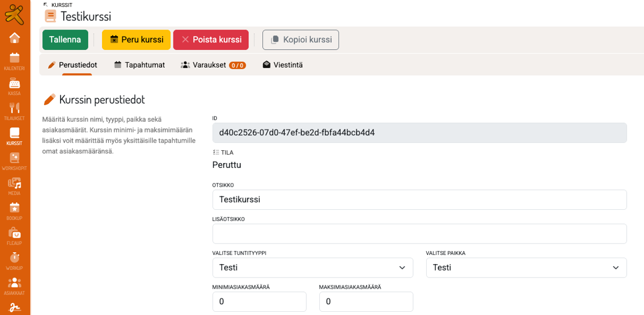This screenshot has height=315, width=644.
Task: Go to the Home icon in sidebar
Action: point(14,38)
